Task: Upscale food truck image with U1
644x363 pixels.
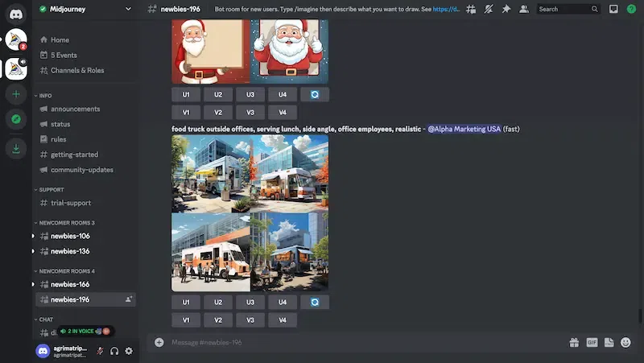Action: 186,302
